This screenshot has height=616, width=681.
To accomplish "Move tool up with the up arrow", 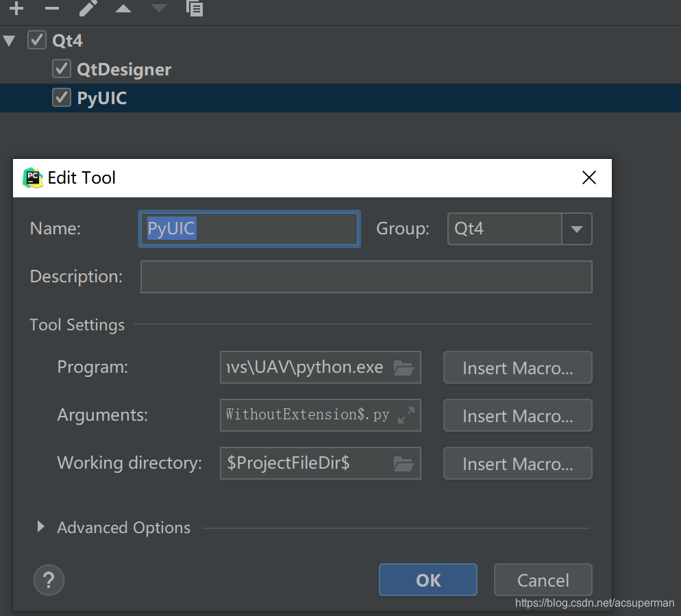I will click(123, 8).
